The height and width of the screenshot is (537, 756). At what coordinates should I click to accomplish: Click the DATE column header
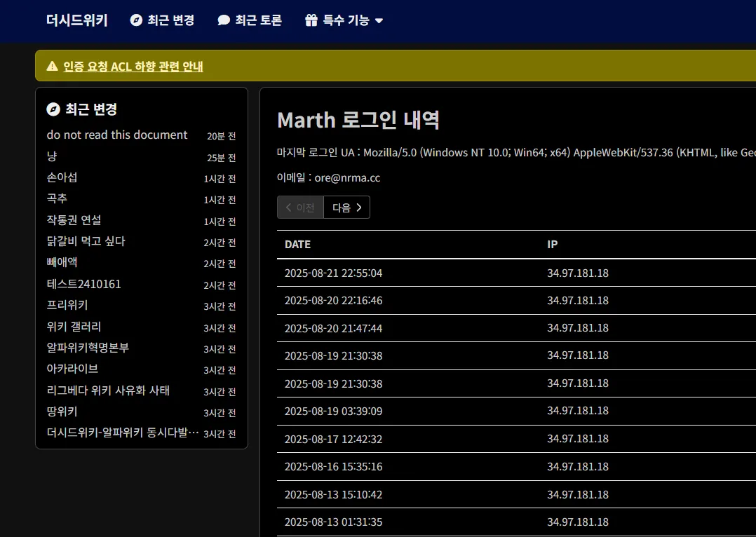pos(297,245)
